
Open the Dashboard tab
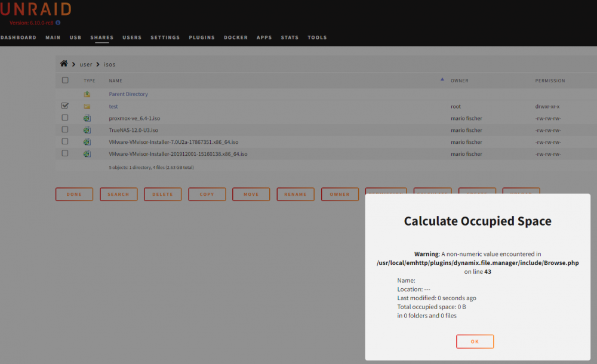pyautogui.click(x=19, y=38)
